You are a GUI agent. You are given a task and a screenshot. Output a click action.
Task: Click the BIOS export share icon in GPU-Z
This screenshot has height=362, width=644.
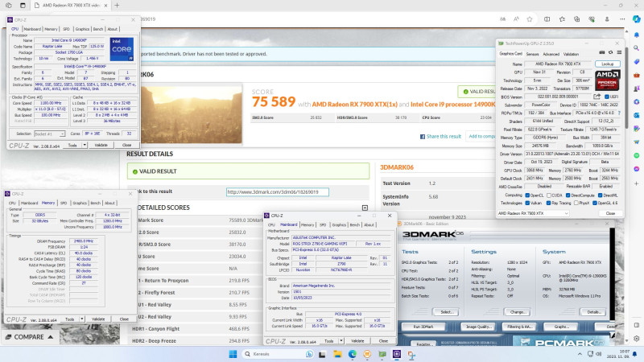tap(597, 97)
